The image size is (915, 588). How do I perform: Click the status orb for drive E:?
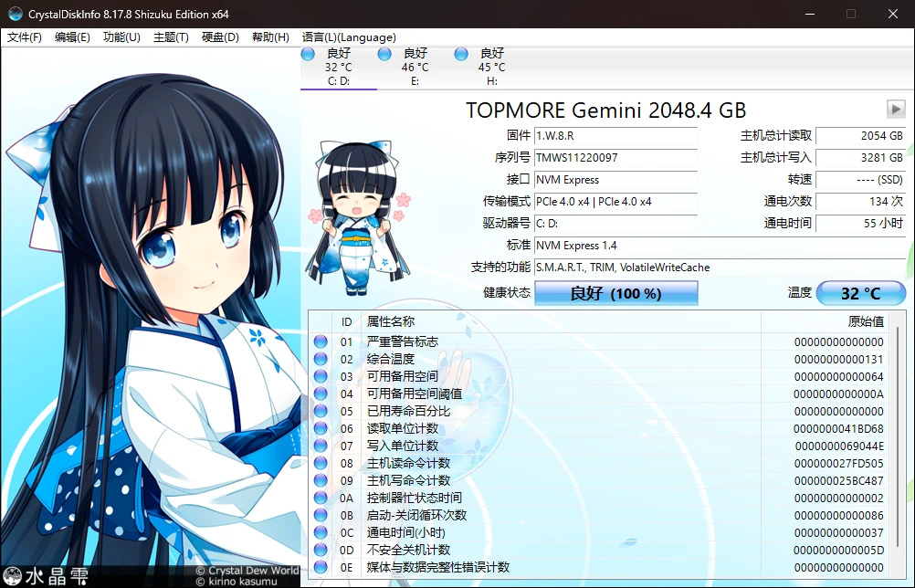click(384, 54)
